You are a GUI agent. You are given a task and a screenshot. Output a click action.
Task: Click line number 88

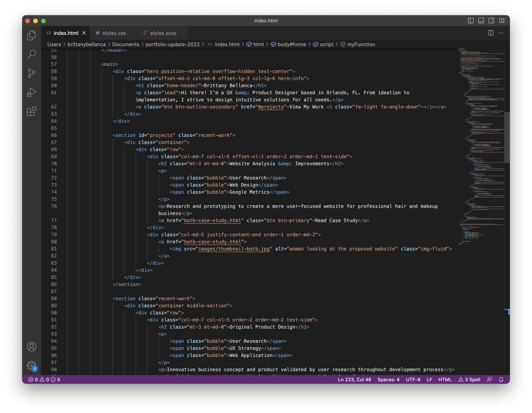click(x=54, y=299)
